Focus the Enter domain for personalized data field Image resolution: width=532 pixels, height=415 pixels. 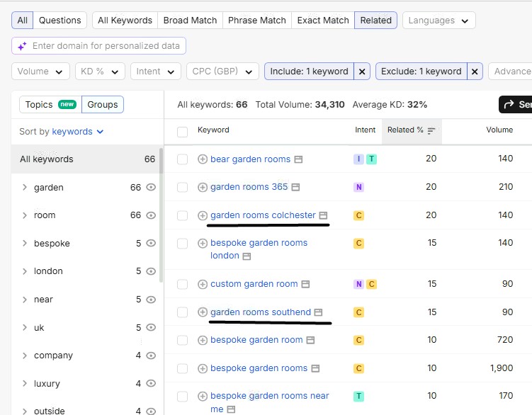[x=98, y=46]
